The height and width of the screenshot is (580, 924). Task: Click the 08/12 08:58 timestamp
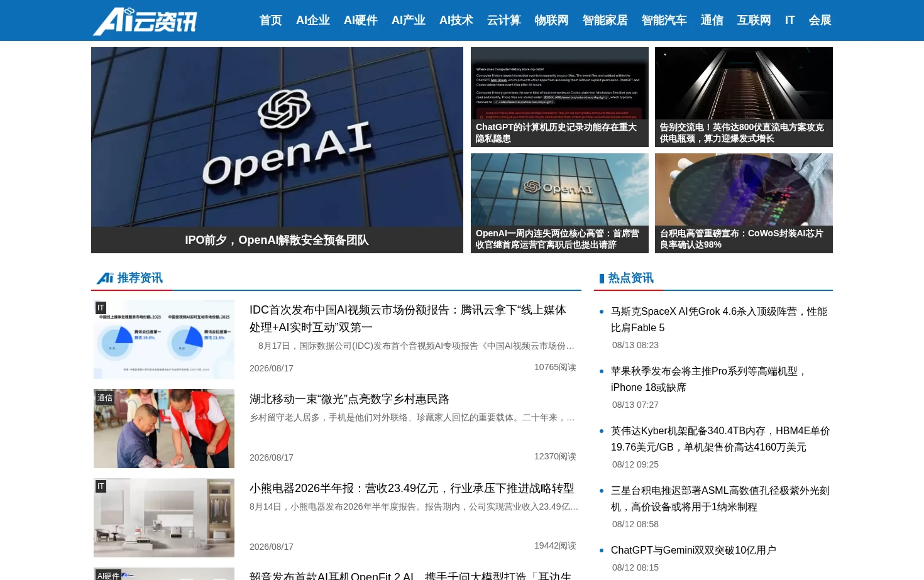click(x=635, y=524)
